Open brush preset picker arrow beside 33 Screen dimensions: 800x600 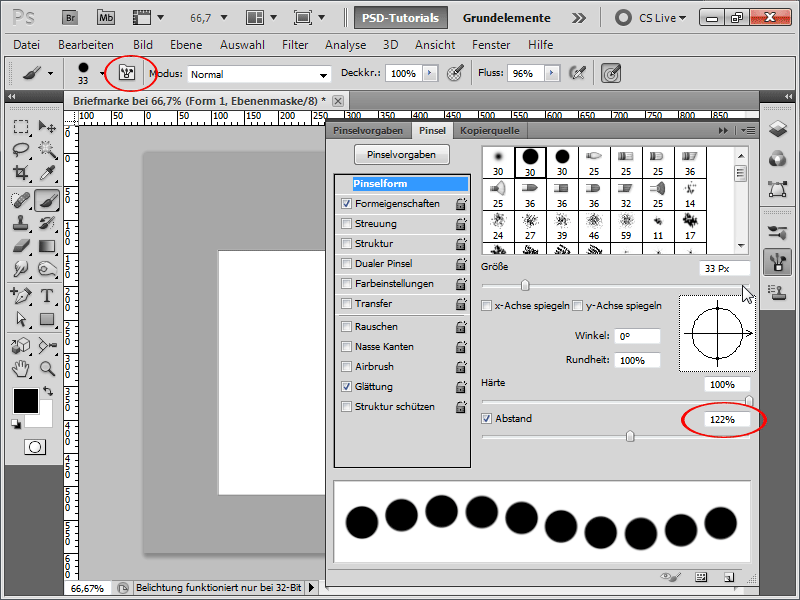(102, 73)
